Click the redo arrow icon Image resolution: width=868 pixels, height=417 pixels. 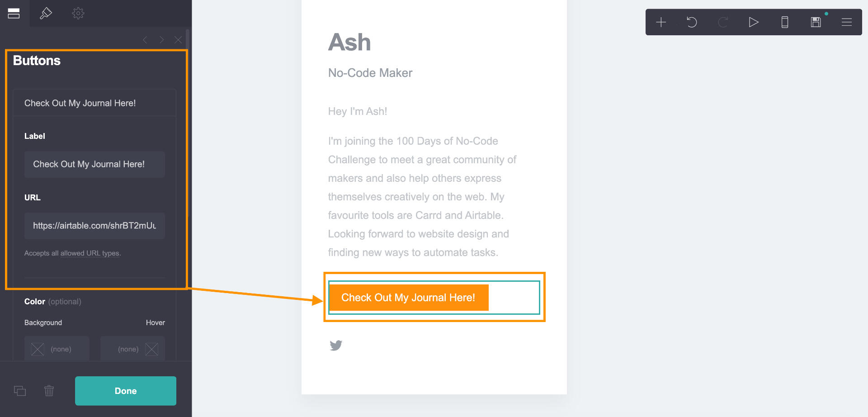point(723,22)
